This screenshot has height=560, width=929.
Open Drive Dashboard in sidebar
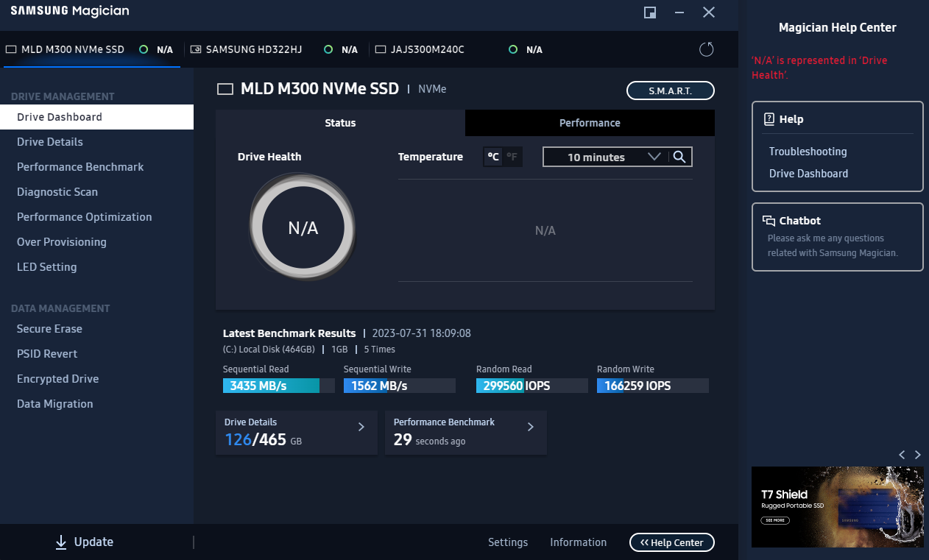pyautogui.click(x=96, y=117)
